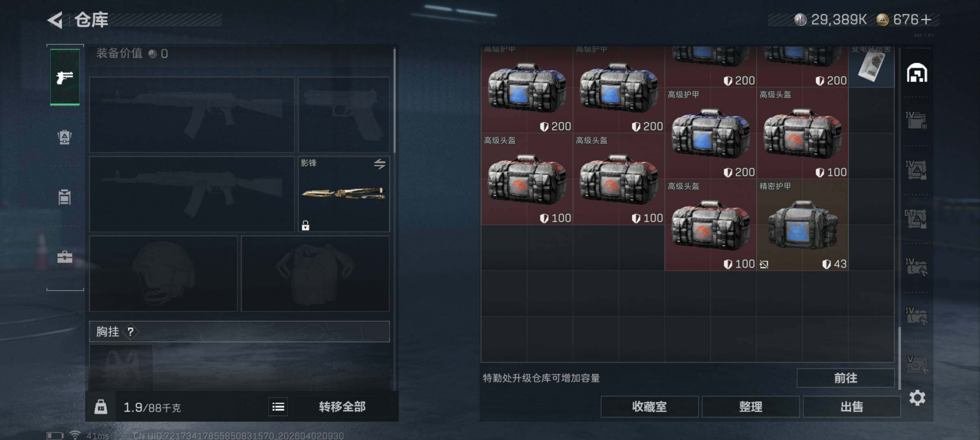Click the 胸挂 help question mark
Image resolution: width=980 pixels, height=440 pixels.
(130, 332)
